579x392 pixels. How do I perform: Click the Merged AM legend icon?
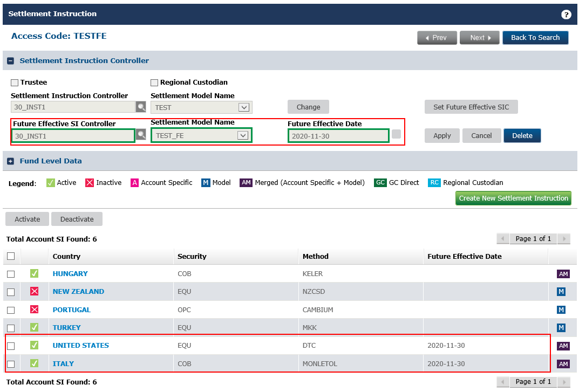(246, 183)
